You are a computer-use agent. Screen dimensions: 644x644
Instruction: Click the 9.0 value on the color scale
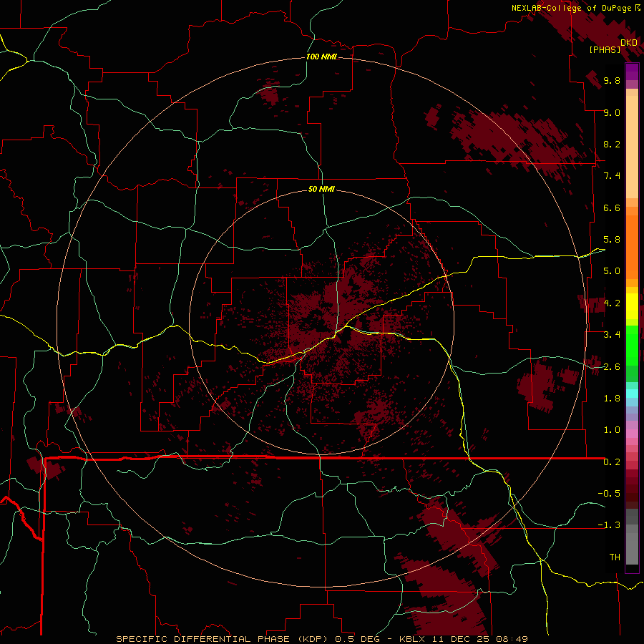coord(612,113)
